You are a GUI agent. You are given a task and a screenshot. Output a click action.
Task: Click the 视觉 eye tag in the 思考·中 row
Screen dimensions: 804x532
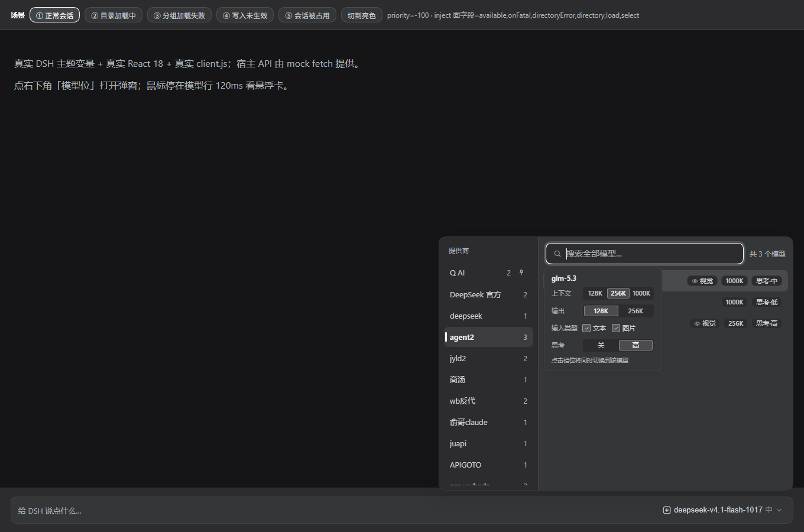[x=702, y=281]
